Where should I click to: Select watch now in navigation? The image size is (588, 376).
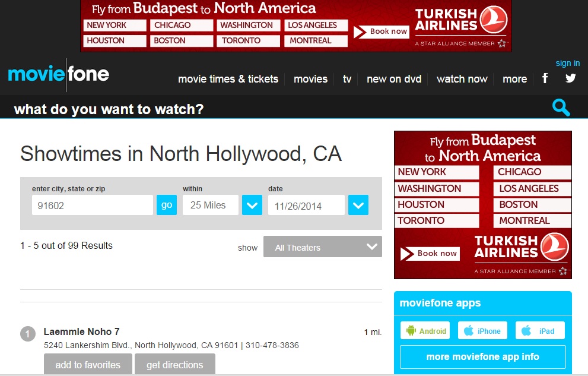click(x=462, y=79)
